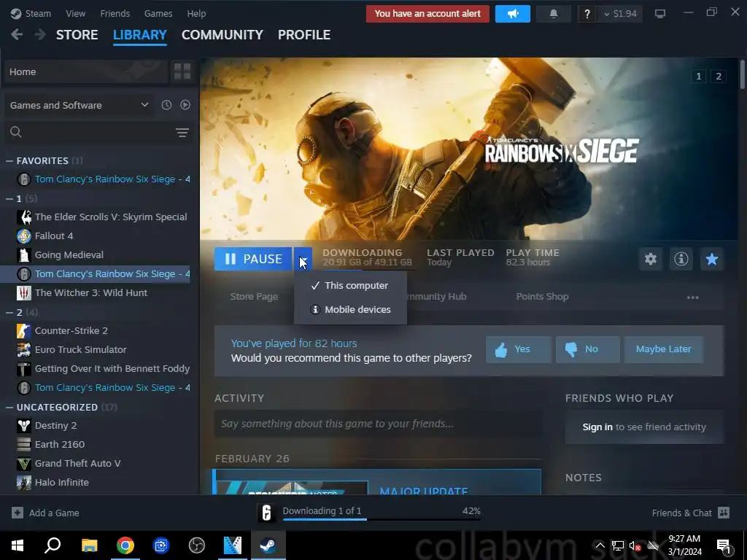The image size is (747, 560).
Task: Open Friends & Chat icon
Action: point(724,513)
